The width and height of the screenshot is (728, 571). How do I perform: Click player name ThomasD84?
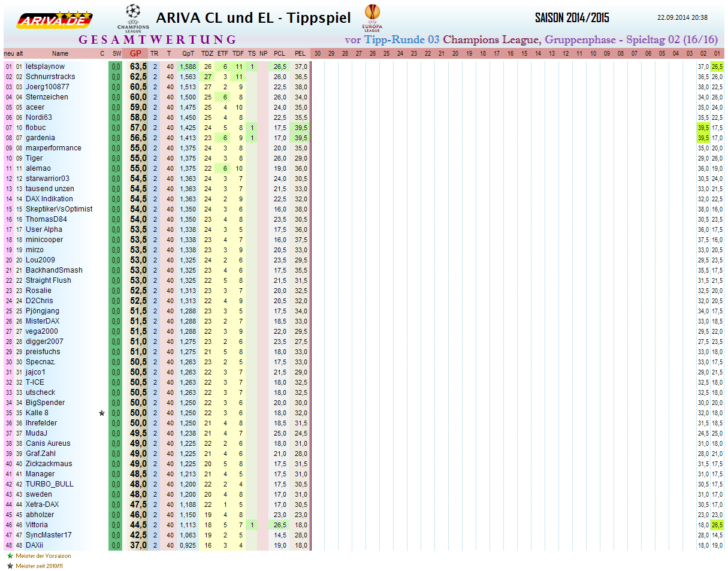47,219
